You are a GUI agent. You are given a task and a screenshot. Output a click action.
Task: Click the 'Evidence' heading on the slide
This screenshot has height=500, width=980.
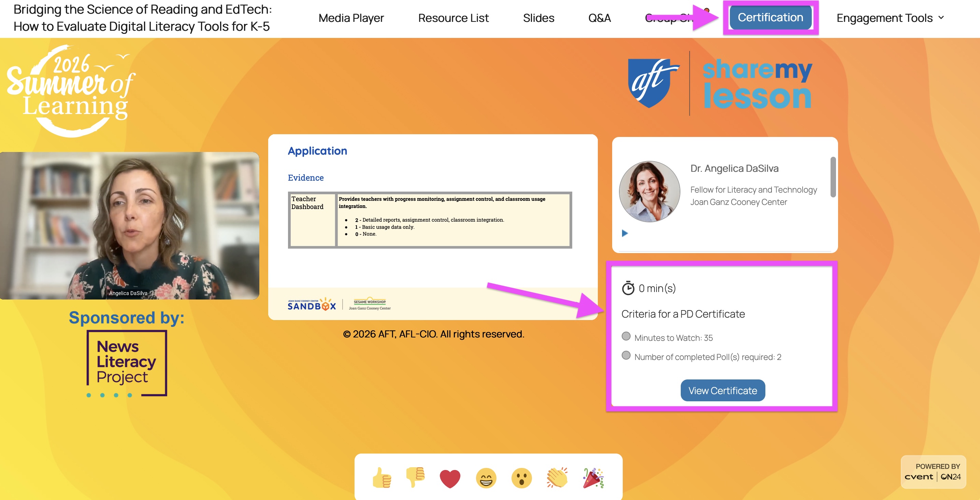pyautogui.click(x=306, y=178)
